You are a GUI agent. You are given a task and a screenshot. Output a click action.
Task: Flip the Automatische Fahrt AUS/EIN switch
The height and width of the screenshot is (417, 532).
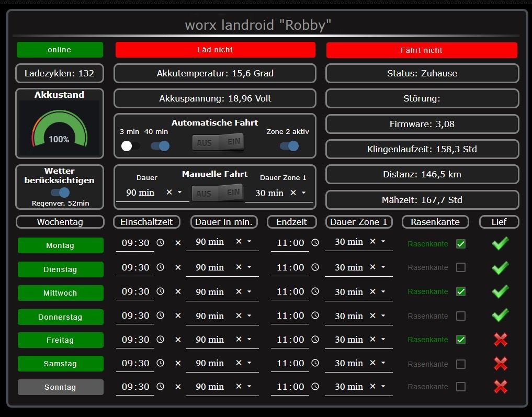218,142
